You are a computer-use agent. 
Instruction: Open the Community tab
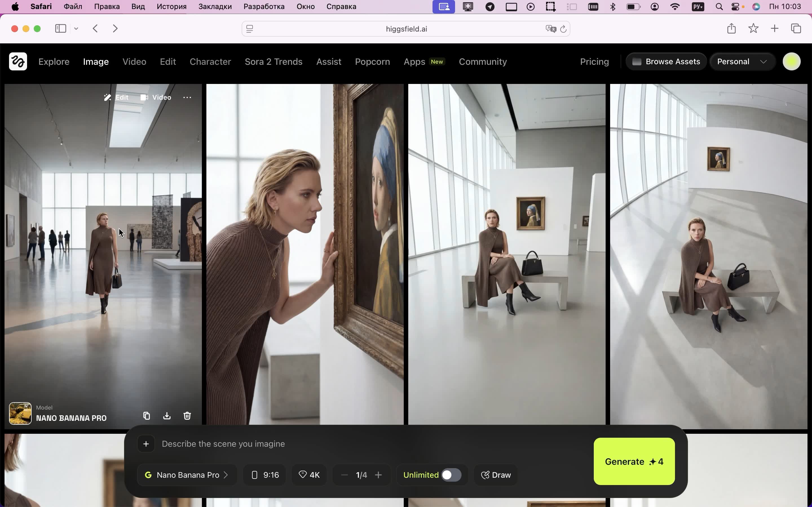click(x=482, y=62)
